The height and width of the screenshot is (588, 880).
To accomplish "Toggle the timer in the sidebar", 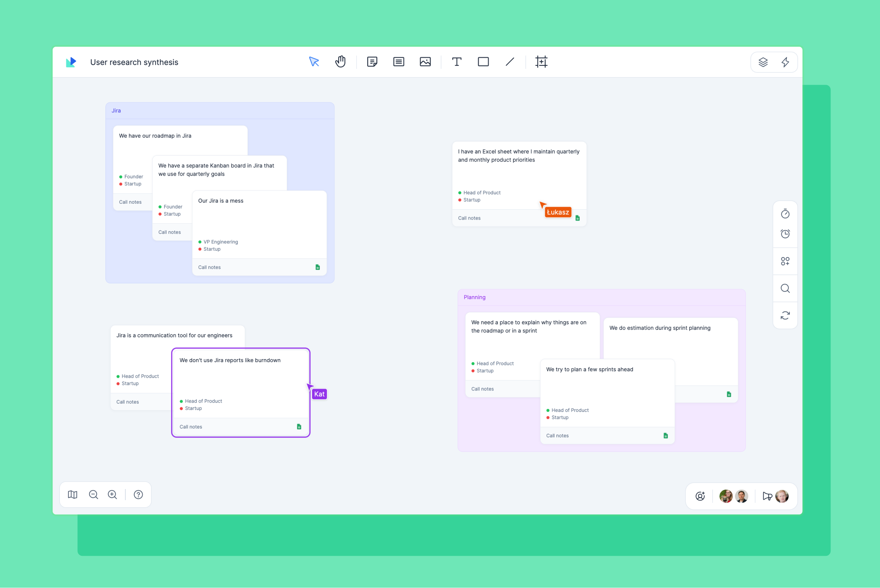I will [x=785, y=214].
